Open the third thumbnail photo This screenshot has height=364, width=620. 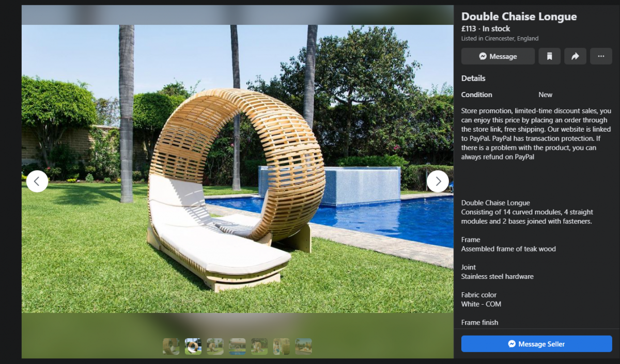(215, 346)
